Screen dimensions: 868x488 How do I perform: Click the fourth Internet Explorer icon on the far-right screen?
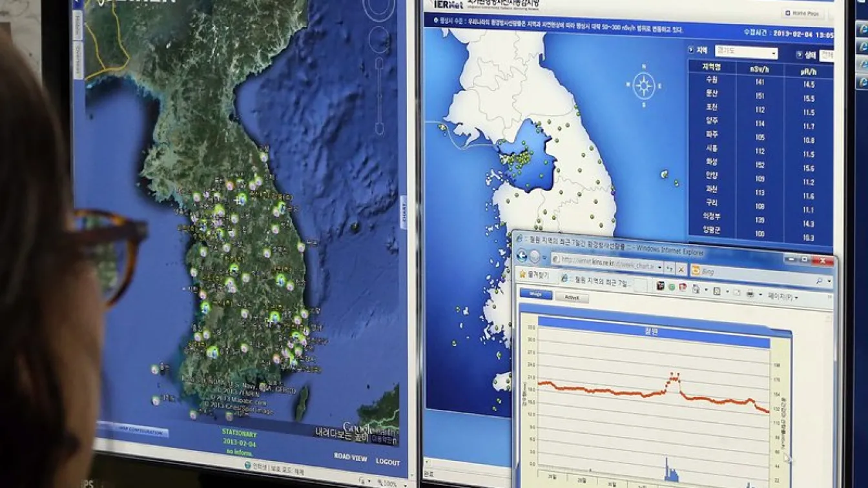tap(863, 82)
